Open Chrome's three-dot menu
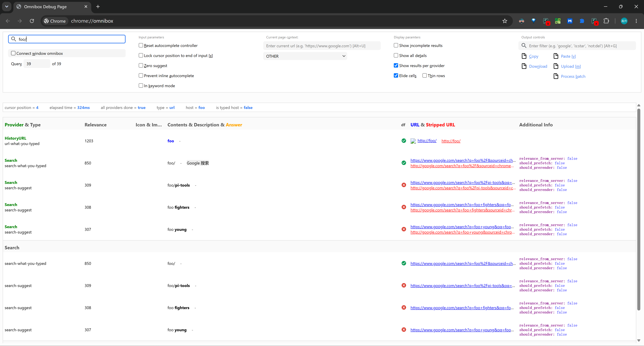 [636, 21]
